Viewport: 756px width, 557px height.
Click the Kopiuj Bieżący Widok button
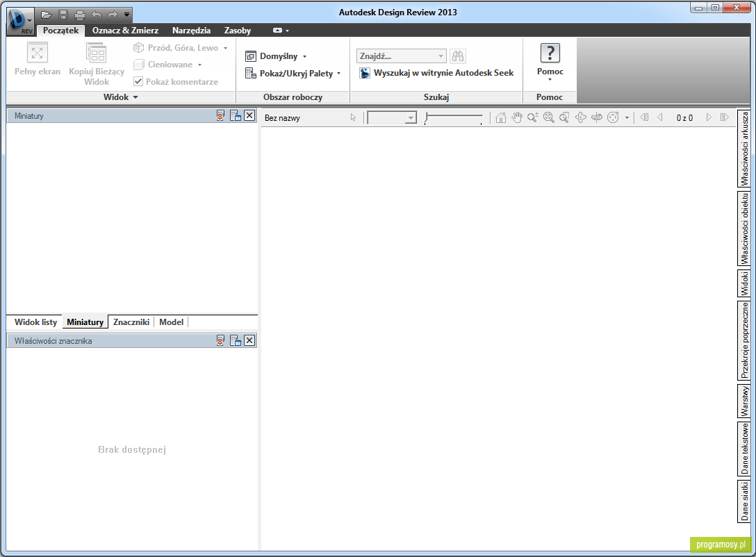click(97, 64)
